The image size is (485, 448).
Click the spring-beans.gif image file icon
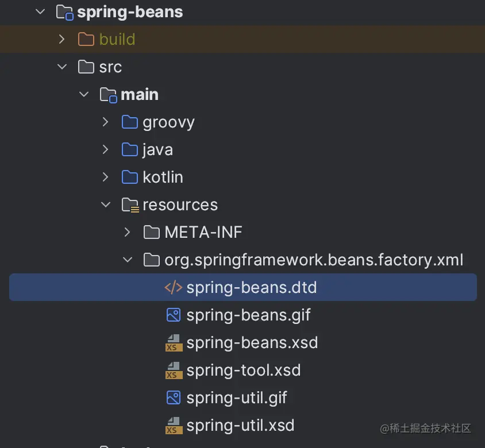coord(173,315)
